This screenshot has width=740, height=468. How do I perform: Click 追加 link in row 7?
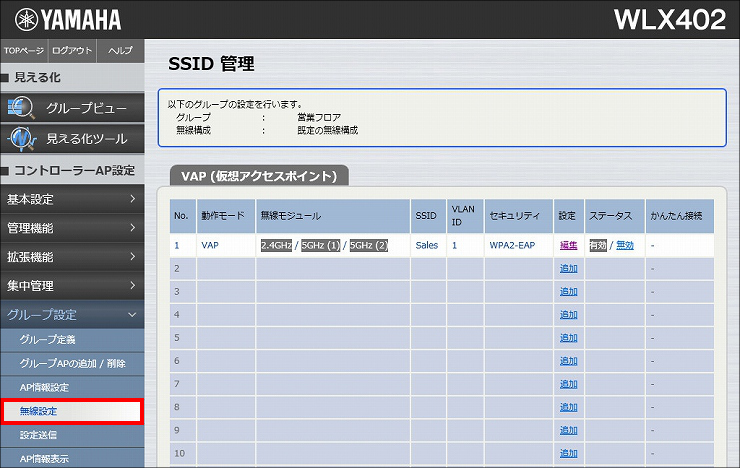(x=568, y=384)
